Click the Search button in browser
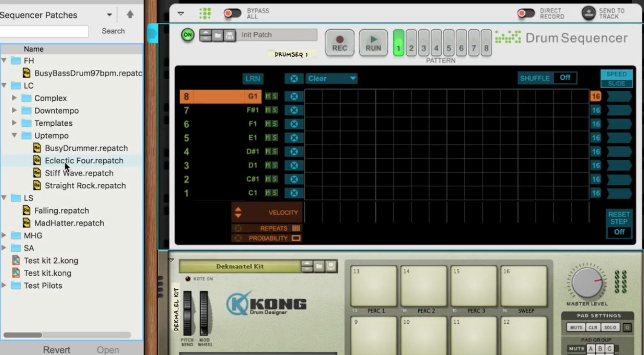 [x=113, y=31]
